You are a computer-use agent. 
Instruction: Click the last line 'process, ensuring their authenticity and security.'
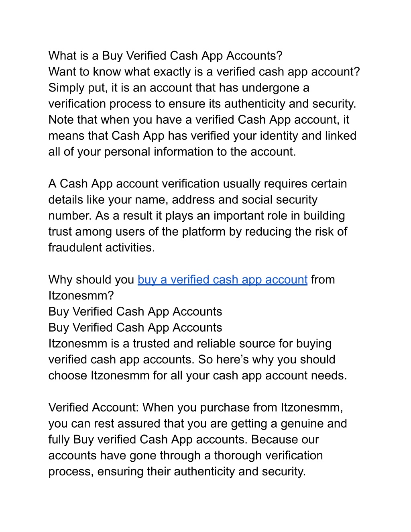tap(177, 472)
